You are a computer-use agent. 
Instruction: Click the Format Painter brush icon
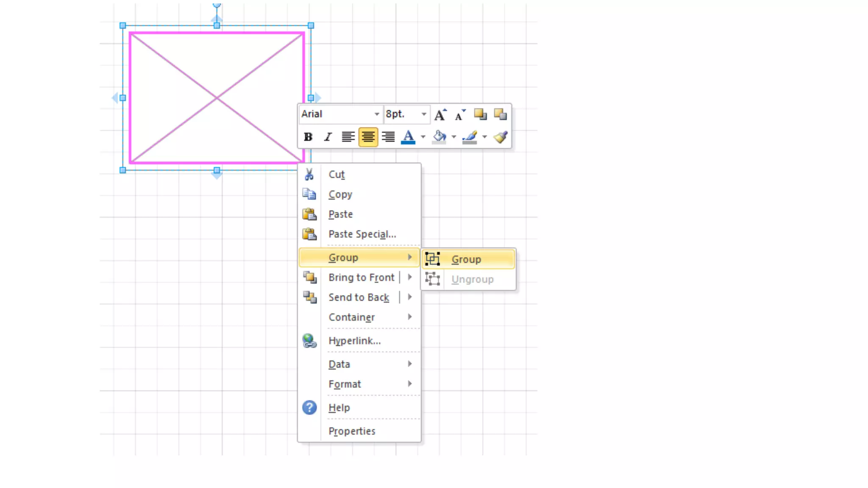point(501,137)
